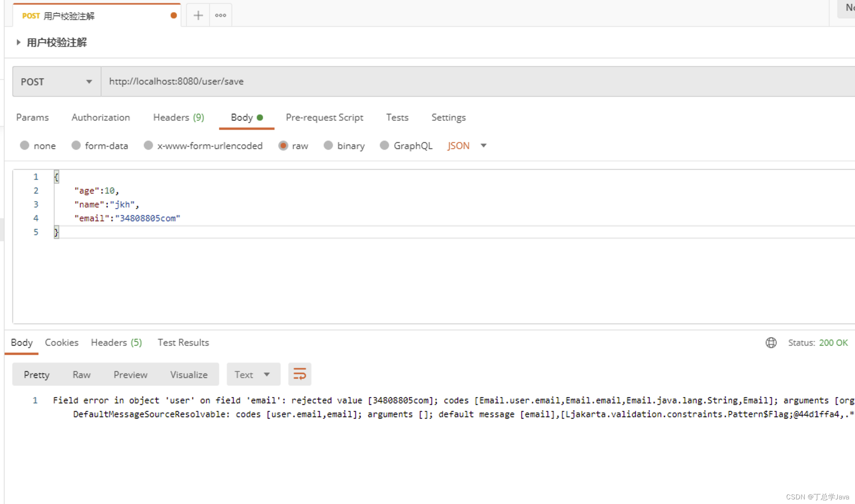Open the Pre-request Script tab
The width and height of the screenshot is (855, 504).
coord(324,117)
